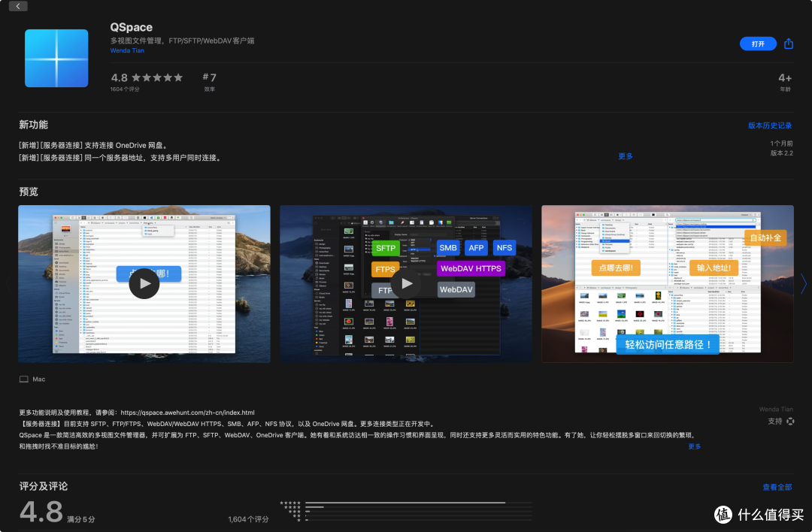Click the 1,604个评分 count text
This screenshot has height=532, width=812.
tap(248, 519)
